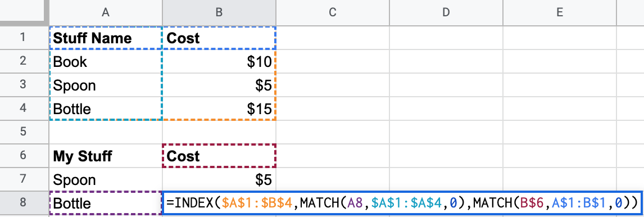Viewport: 644px width, 217px height.
Task: Click the cell showing $10
Action: point(219,62)
